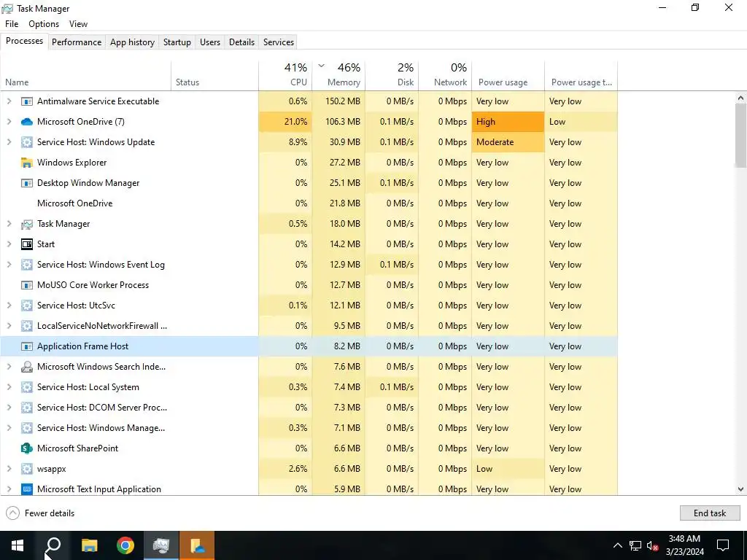
Task: Click the Service Host: UtcSvc gear icon
Action: [27, 306]
